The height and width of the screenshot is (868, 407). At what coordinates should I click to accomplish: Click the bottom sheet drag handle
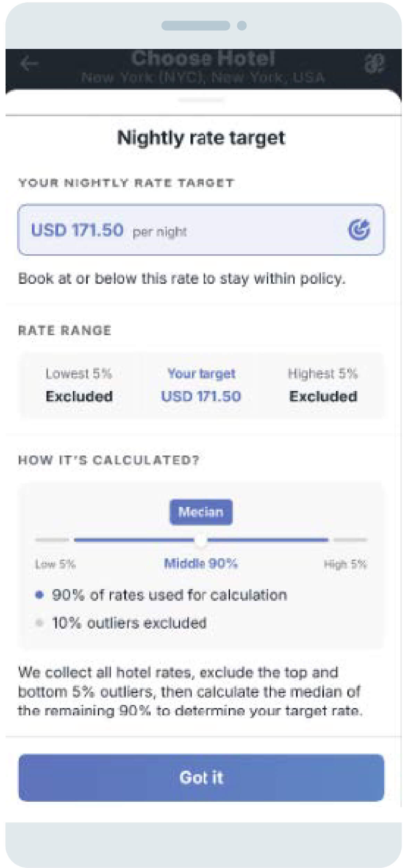(201, 100)
